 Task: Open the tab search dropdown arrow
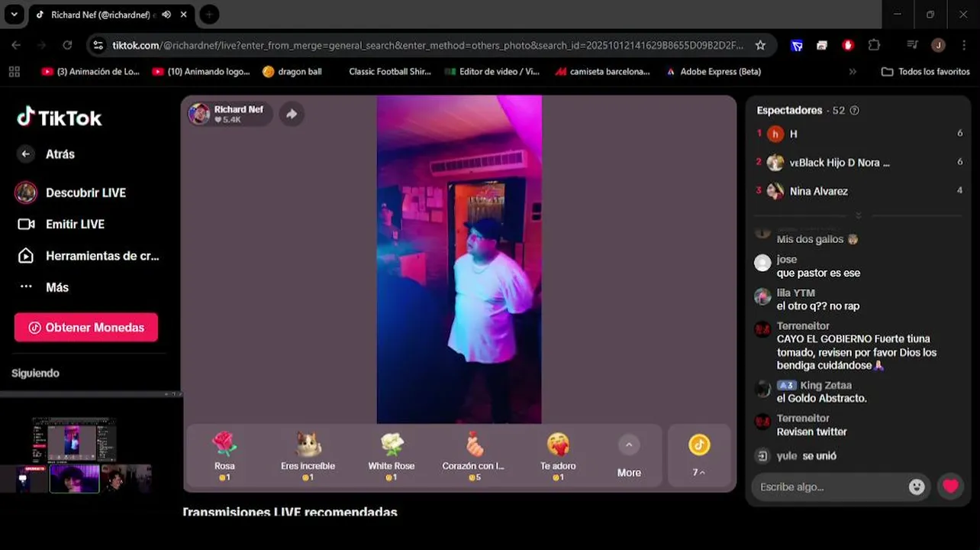pos(14,15)
